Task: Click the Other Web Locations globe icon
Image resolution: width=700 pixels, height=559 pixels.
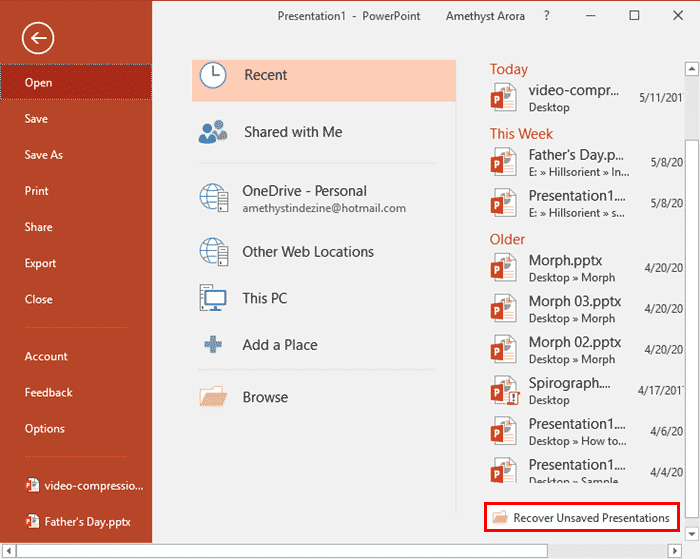Action: click(214, 252)
